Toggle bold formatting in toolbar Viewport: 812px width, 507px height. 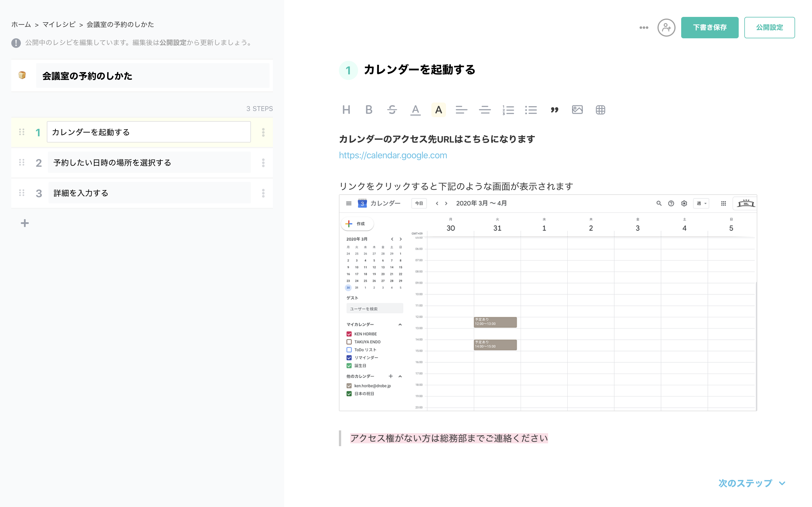[x=369, y=110]
